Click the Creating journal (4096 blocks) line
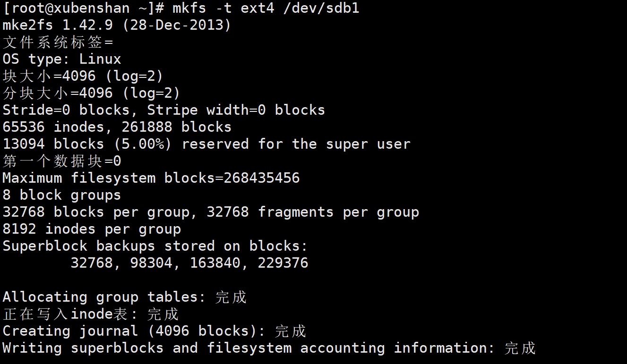The image size is (627, 364). tap(155, 331)
